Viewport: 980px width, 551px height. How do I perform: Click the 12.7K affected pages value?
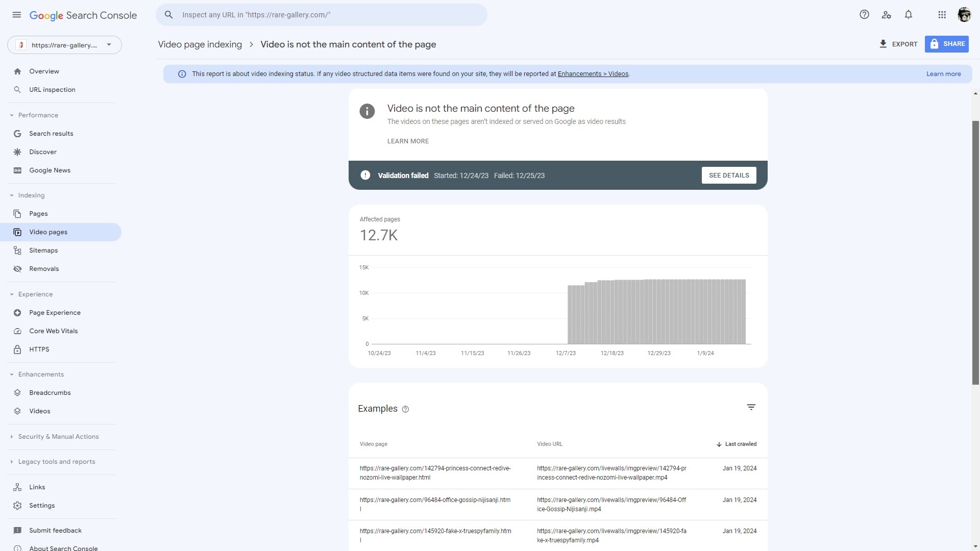pos(379,235)
